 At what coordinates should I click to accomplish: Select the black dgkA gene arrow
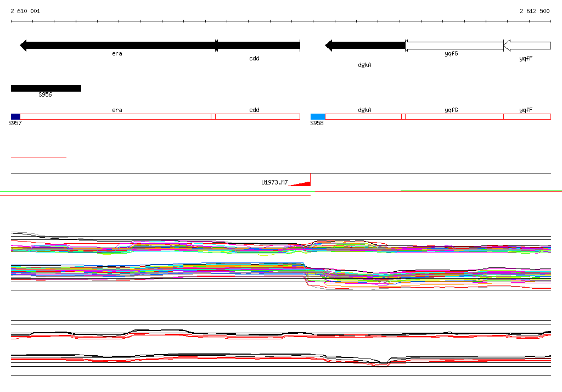pos(365,46)
